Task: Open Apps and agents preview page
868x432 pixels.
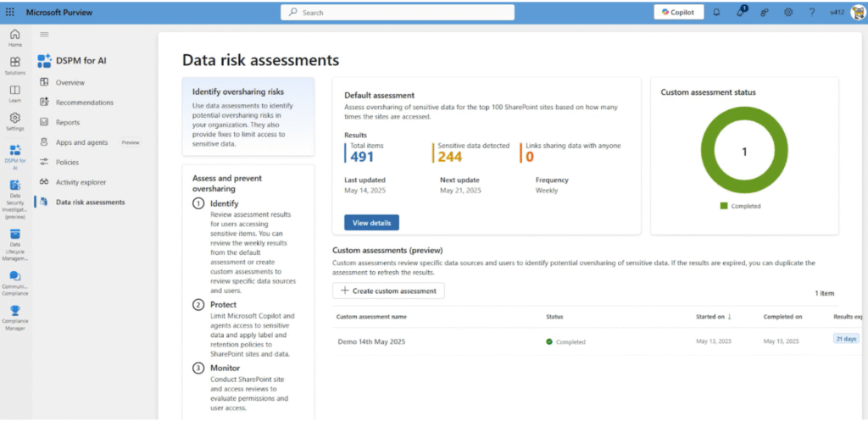Action: pos(82,142)
